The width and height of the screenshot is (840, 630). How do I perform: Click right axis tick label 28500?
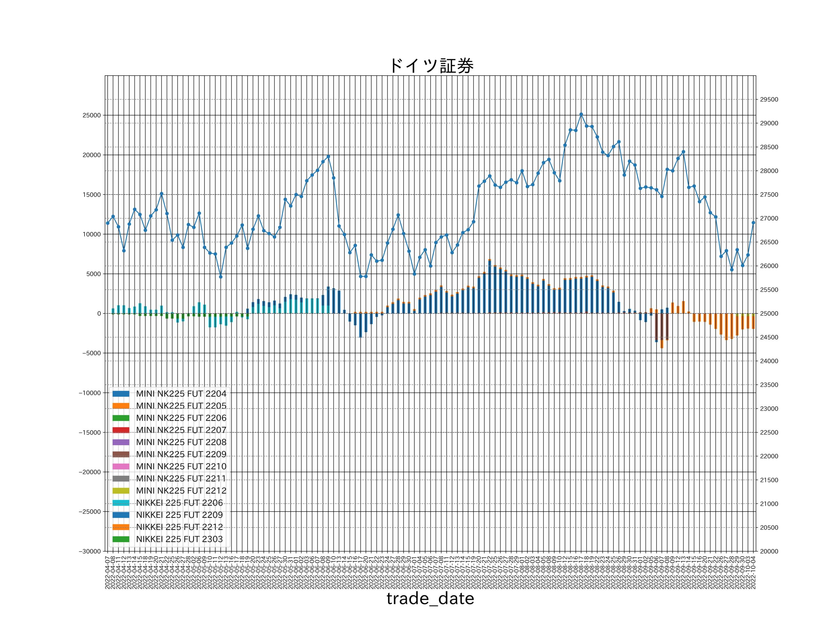coord(769,147)
